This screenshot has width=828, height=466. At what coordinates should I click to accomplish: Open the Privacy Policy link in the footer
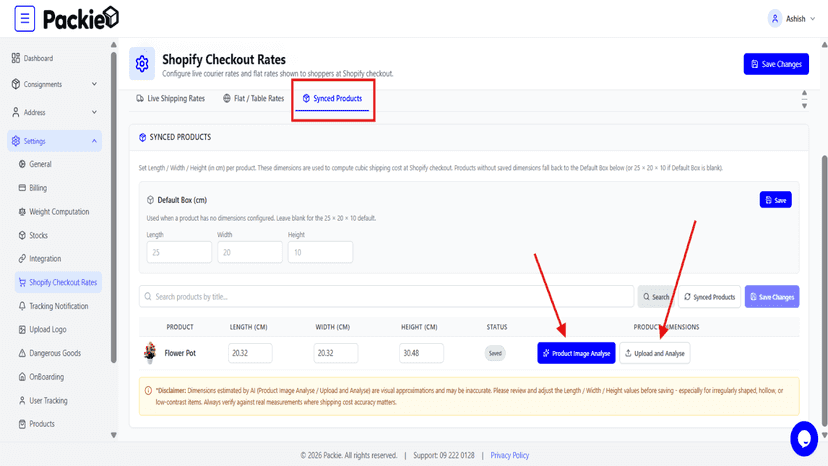click(510, 455)
